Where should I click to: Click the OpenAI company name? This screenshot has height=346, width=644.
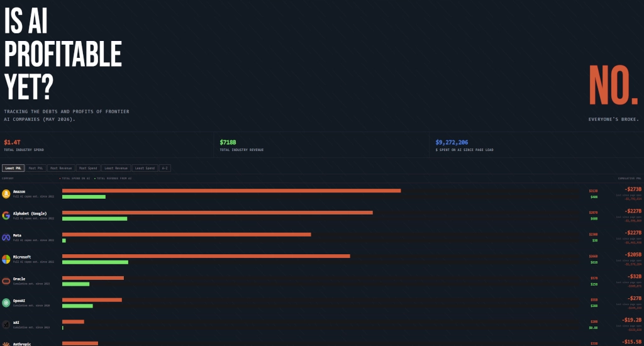[19, 300]
